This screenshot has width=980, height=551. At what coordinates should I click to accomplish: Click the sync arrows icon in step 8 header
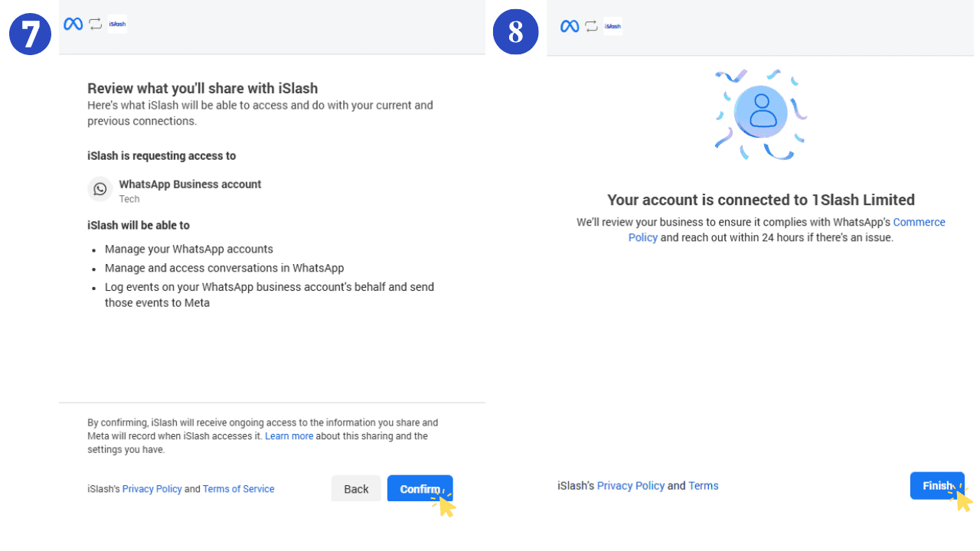pyautogui.click(x=592, y=26)
